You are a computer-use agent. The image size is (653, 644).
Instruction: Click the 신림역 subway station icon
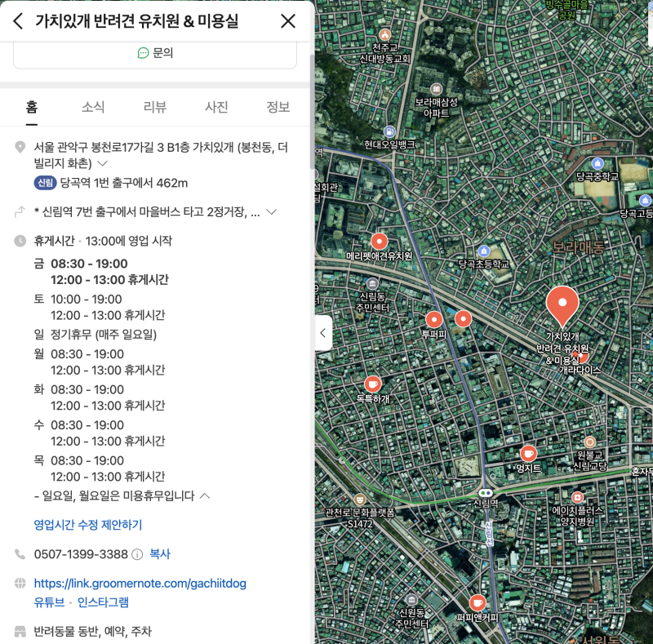[485, 493]
